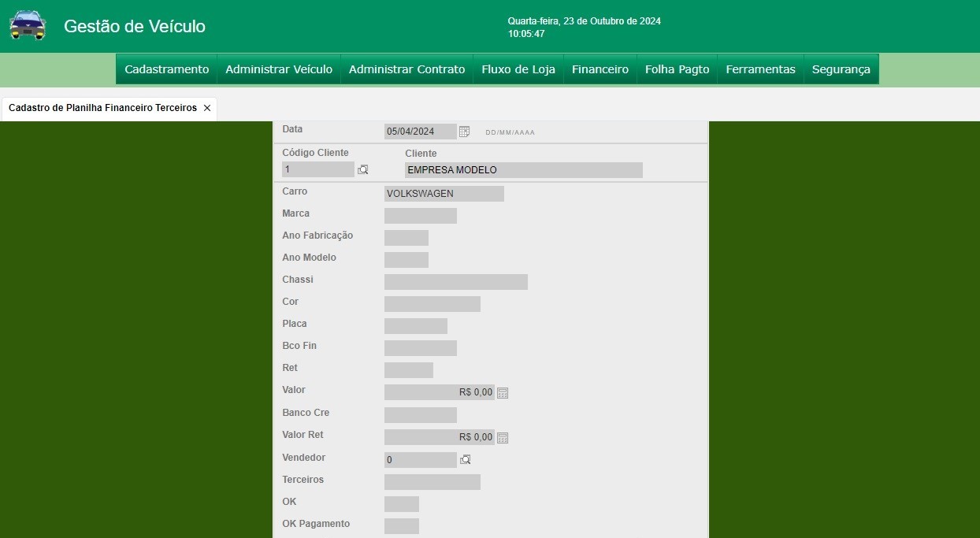This screenshot has height=538, width=980.
Task: Click the Cliente field with EMPRESA MODELO
Action: coord(523,170)
